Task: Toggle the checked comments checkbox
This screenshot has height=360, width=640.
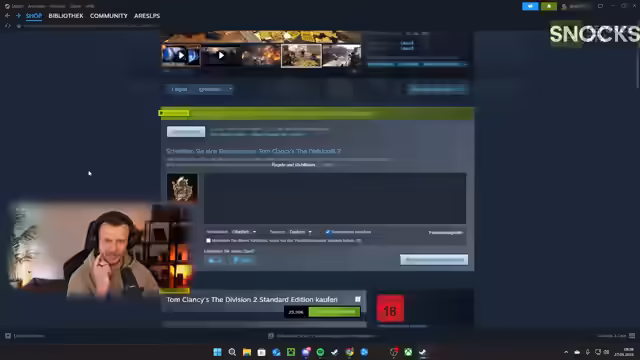Action: click(x=328, y=232)
